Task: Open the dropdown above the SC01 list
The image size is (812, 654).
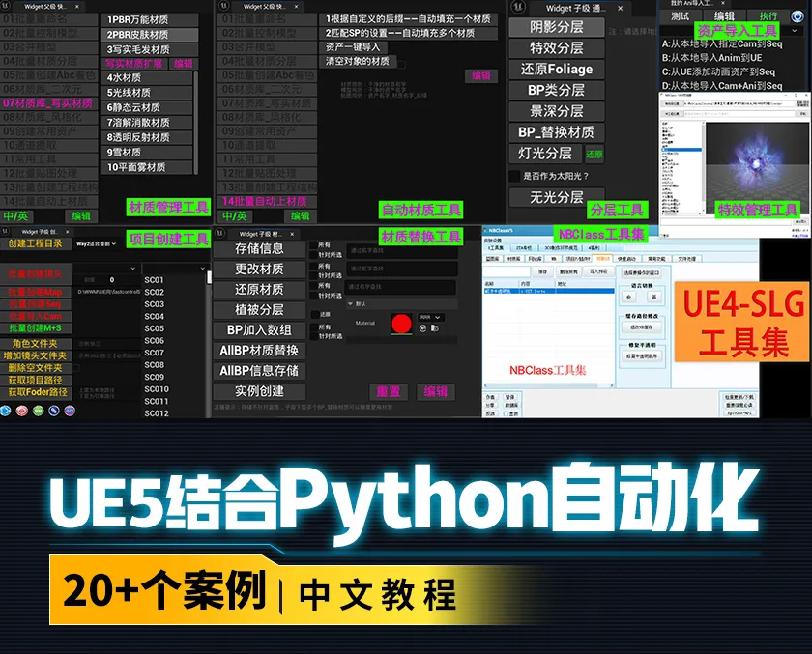Action: coord(174,268)
